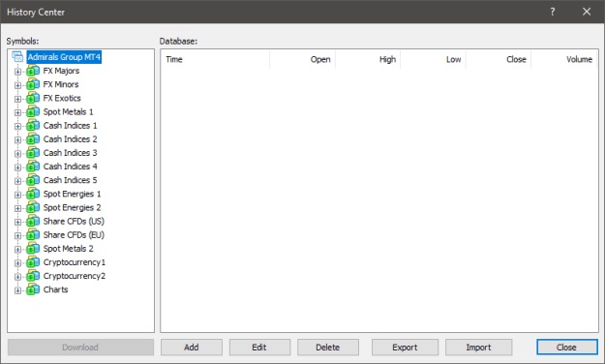Click the help question mark in title bar
Image resolution: width=605 pixels, height=364 pixels.
click(553, 12)
